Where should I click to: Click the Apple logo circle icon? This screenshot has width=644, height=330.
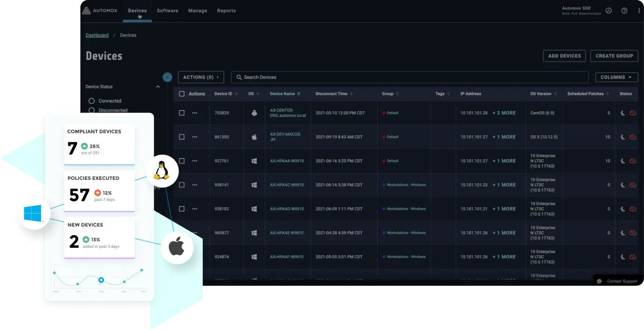coord(177,247)
